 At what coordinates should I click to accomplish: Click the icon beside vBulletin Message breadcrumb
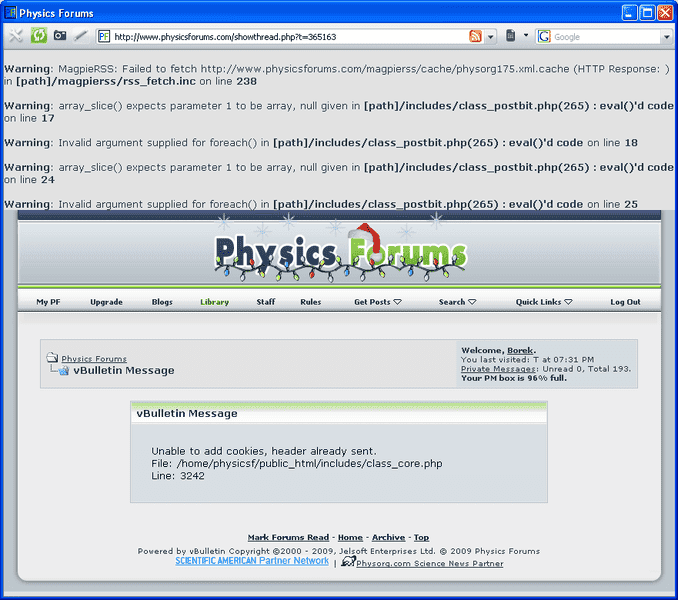point(63,370)
